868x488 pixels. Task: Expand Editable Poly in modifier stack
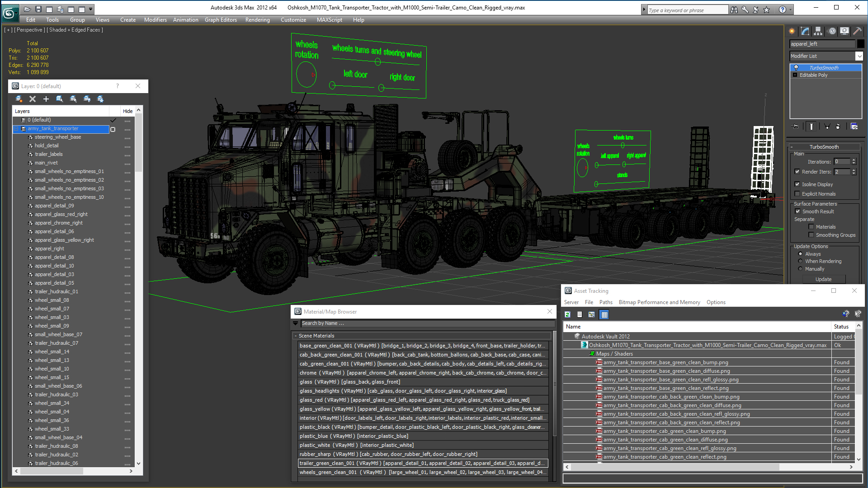[x=795, y=75]
